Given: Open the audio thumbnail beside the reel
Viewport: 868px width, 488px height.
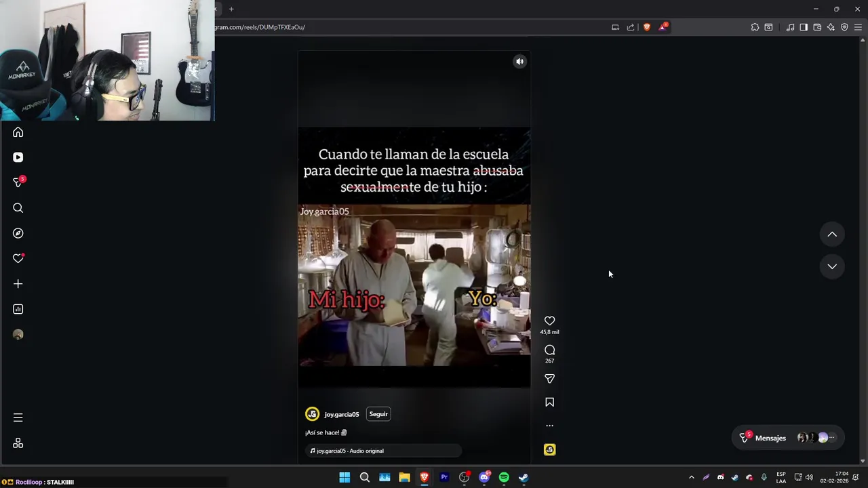Looking at the screenshot, I should (x=550, y=450).
